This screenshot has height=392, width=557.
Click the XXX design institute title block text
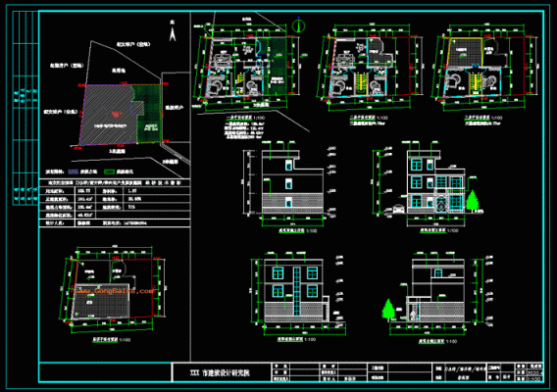coord(220,373)
